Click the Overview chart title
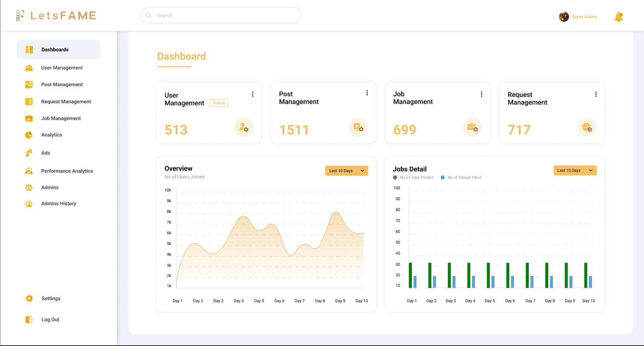This screenshot has height=346, width=644. [x=178, y=168]
